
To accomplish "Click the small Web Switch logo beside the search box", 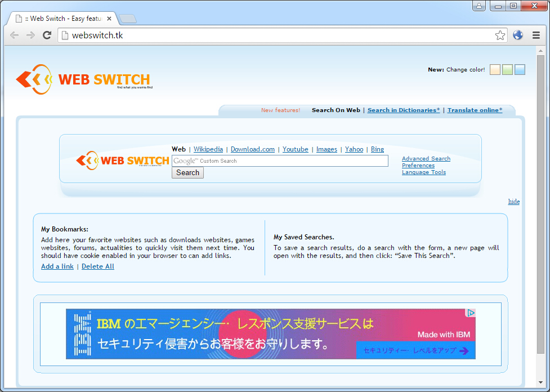I will [122, 161].
